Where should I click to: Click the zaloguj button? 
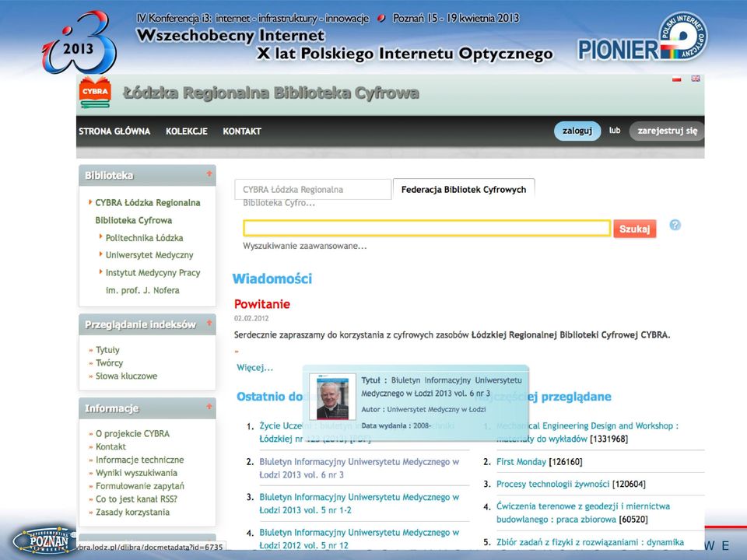coord(577,131)
